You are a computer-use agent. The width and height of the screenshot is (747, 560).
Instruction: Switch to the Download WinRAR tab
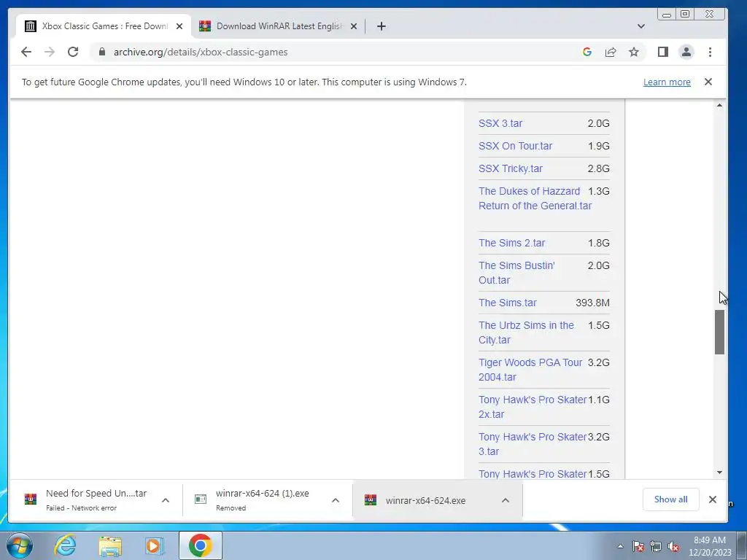[x=278, y=26]
